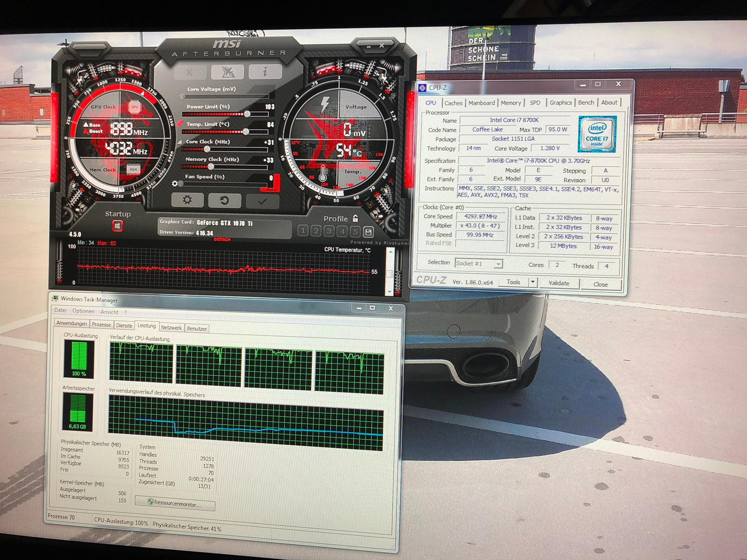The width and height of the screenshot is (747, 560).
Task: Click CPU-Z Close button
Action: point(600,284)
